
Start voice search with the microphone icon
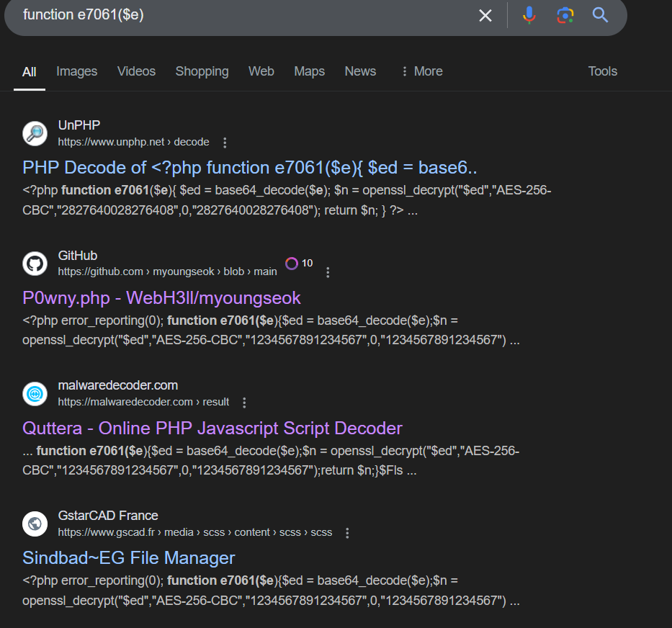click(x=529, y=15)
